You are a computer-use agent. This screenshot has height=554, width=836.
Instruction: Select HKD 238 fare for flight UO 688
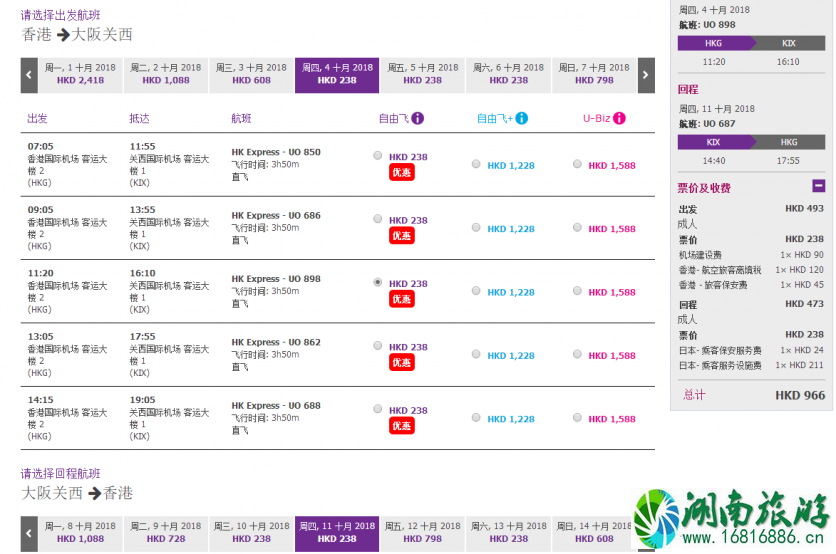click(377, 410)
